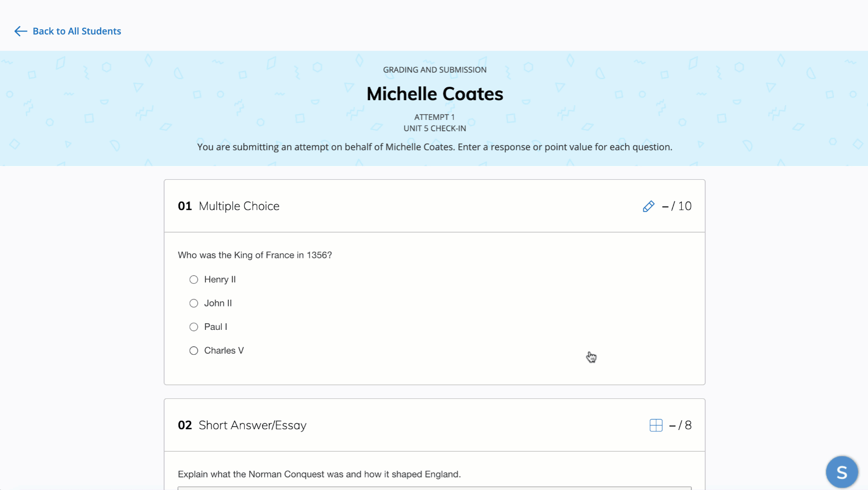Open the rubric grid icon for question 02

pos(655,425)
